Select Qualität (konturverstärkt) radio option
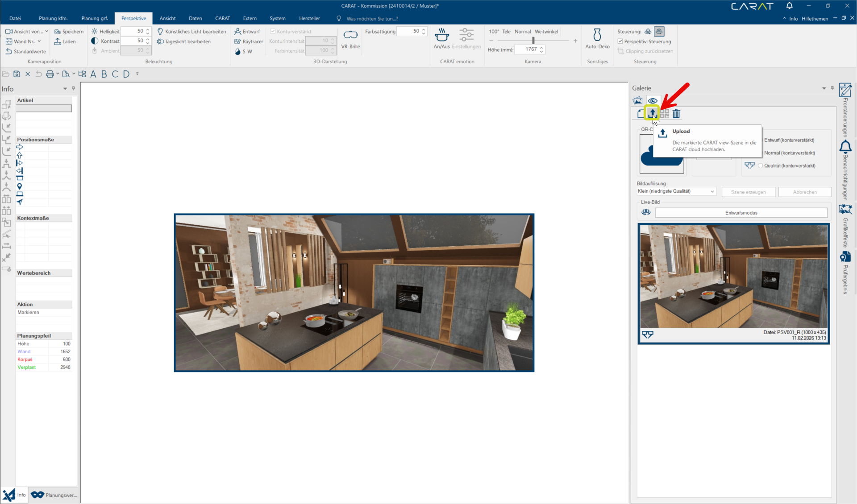 click(x=760, y=166)
